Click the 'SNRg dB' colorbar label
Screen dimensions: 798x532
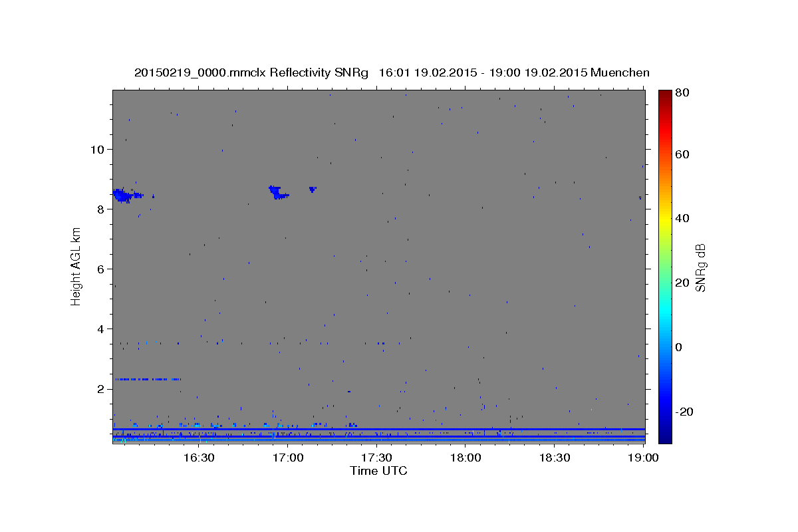coord(700,267)
